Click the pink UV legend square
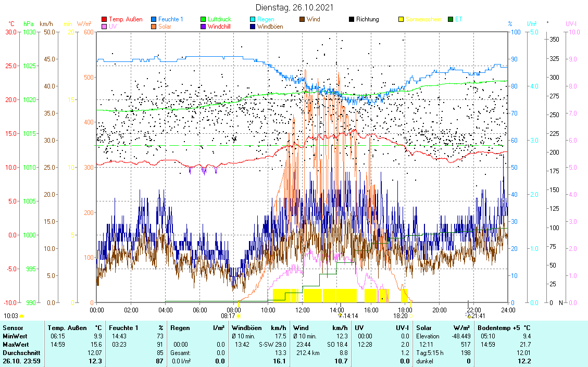 (104, 27)
